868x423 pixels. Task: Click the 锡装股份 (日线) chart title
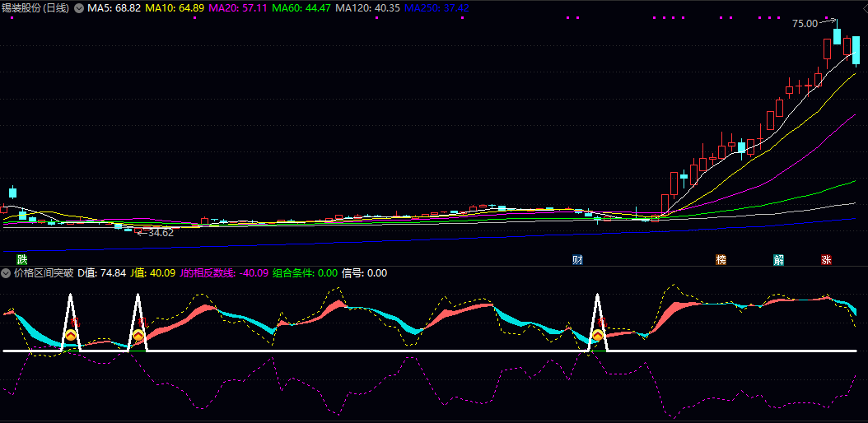[x=35, y=7]
